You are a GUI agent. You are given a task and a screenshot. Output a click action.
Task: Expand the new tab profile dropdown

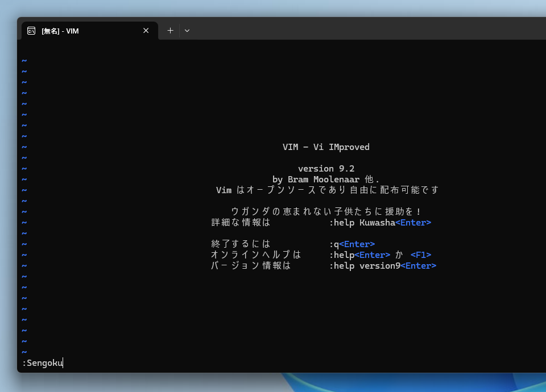pos(187,31)
